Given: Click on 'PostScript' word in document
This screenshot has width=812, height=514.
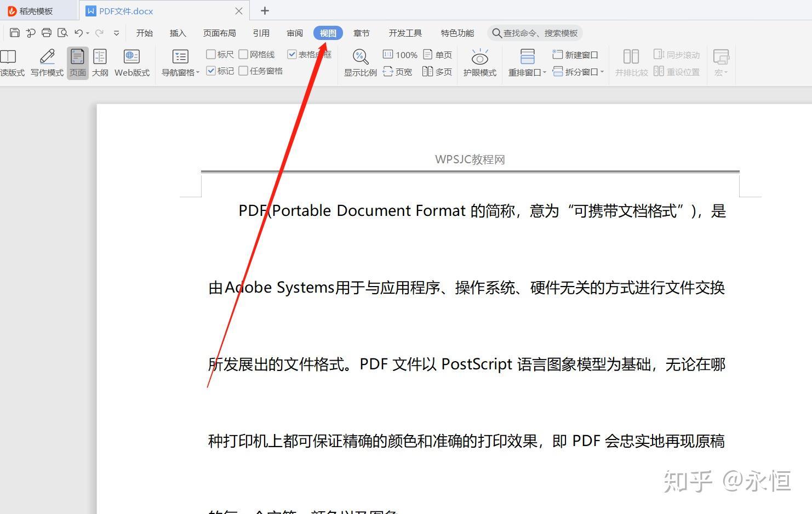Looking at the screenshot, I should 477,364.
